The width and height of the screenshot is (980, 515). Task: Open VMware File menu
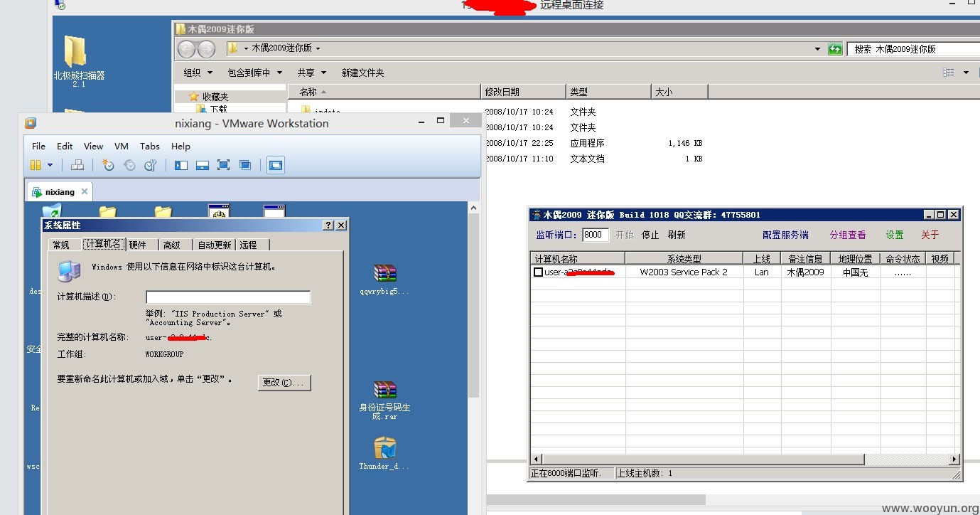[x=38, y=146]
